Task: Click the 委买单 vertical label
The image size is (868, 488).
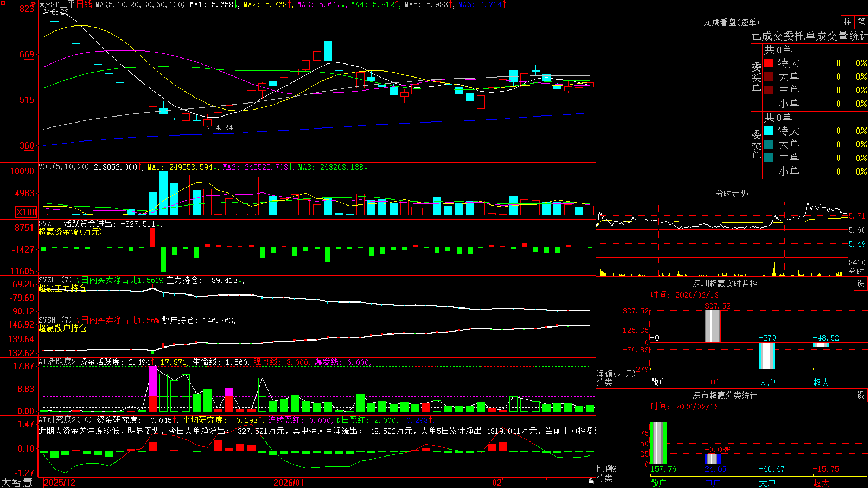Action: [x=756, y=78]
